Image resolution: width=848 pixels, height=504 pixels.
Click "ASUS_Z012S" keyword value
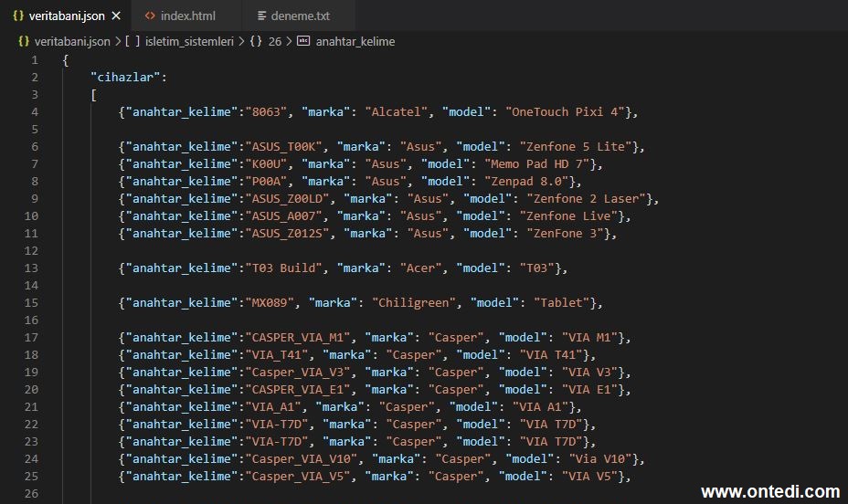(x=287, y=233)
